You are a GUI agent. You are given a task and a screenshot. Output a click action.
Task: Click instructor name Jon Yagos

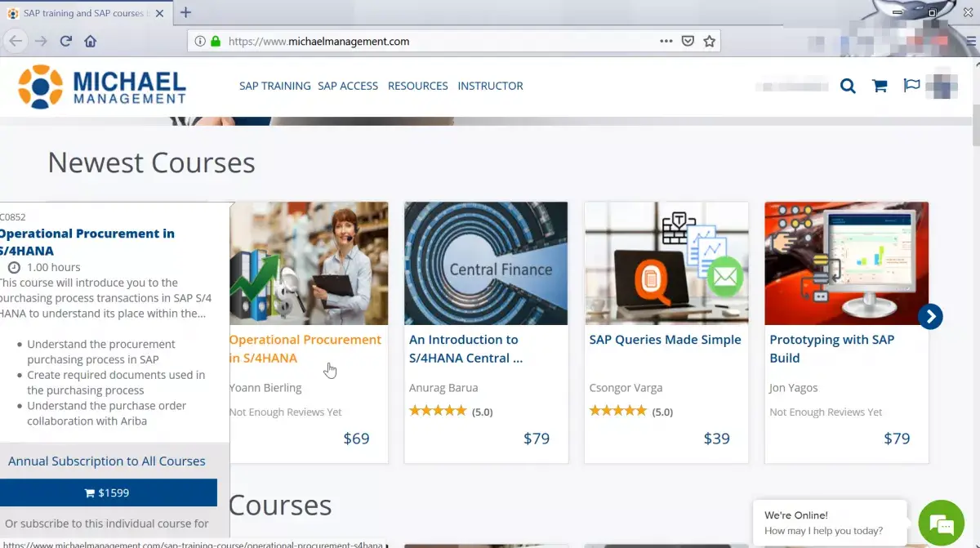(793, 388)
